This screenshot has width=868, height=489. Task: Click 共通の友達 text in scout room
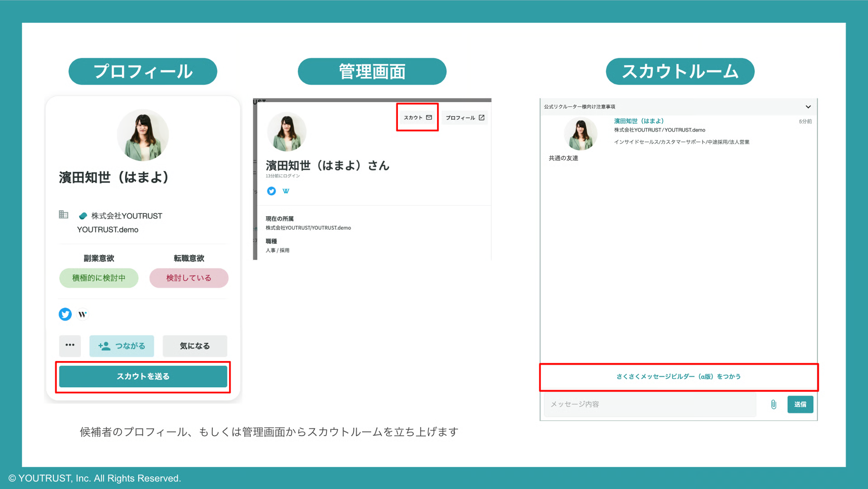[563, 158]
